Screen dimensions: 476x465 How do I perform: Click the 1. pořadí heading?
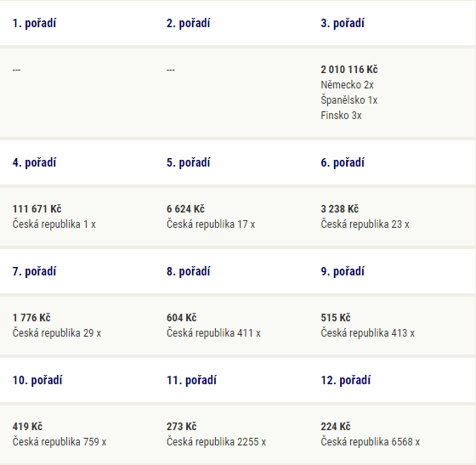point(34,23)
